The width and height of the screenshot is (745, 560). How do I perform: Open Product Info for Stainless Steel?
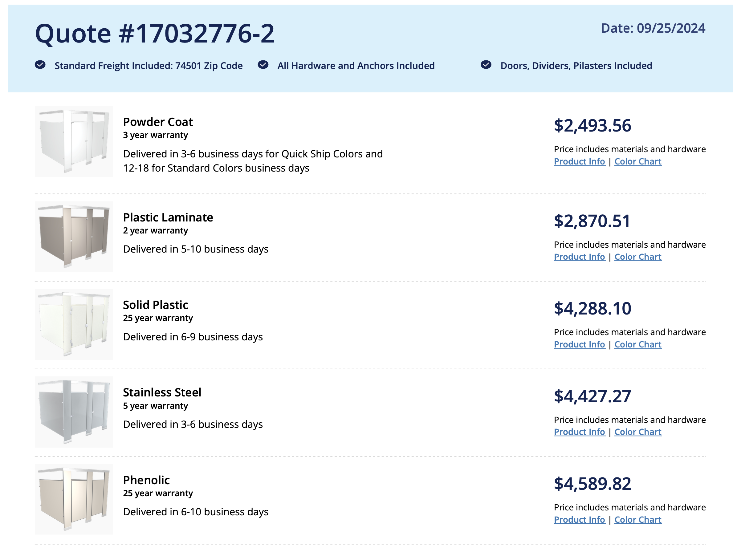(579, 432)
